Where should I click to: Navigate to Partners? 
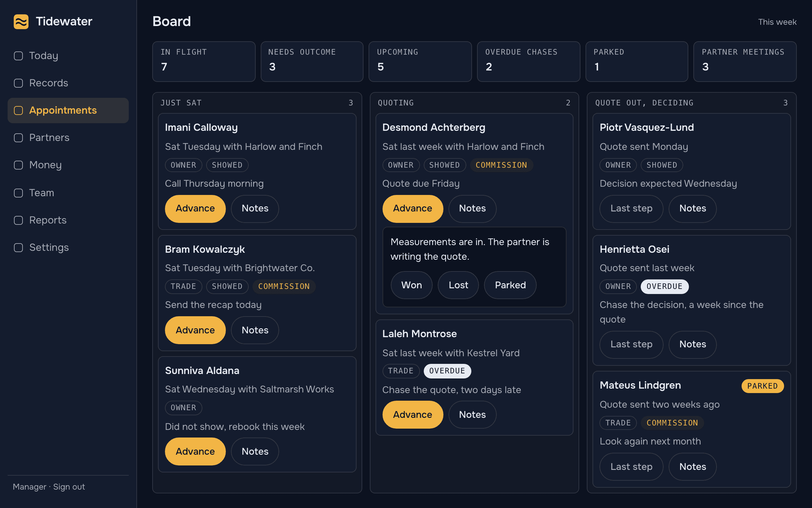pos(68,138)
